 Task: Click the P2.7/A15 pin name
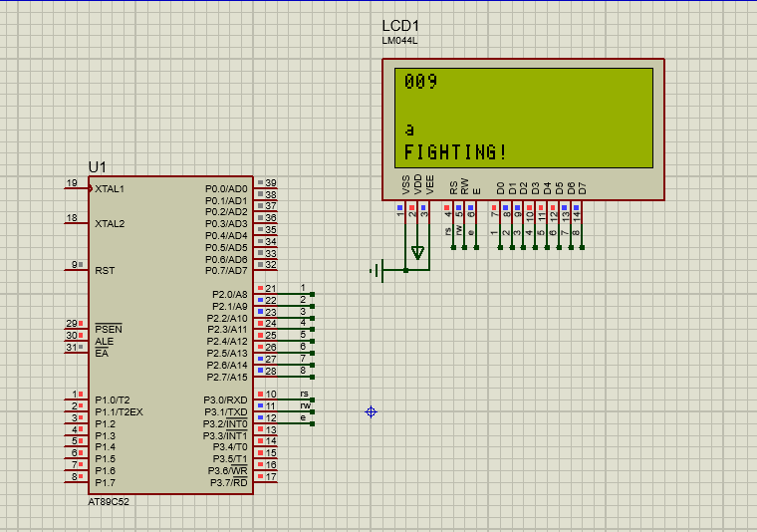pyautogui.click(x=227, y=377)
